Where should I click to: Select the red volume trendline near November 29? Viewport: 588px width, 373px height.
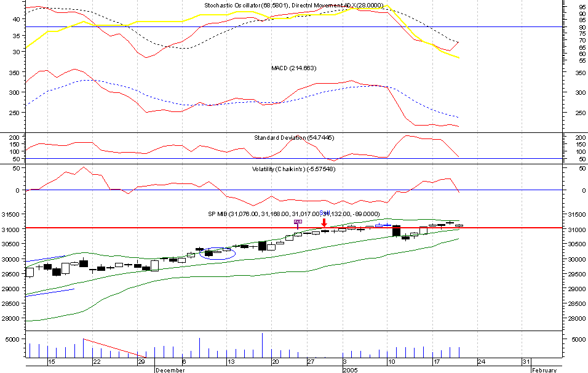click(x=114, y=348)
